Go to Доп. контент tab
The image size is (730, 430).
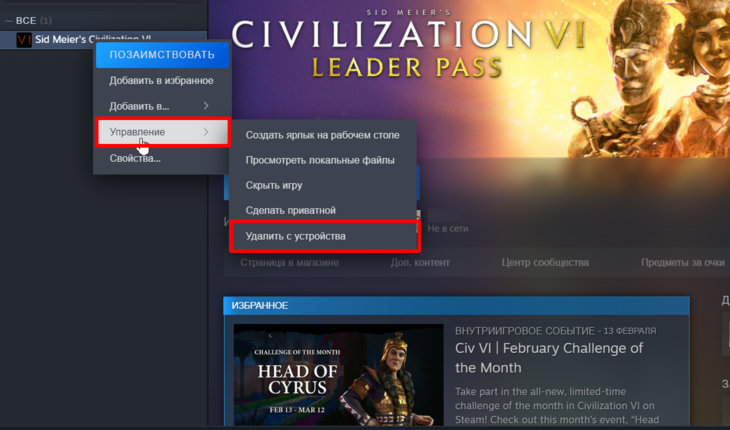coord(420,262)
